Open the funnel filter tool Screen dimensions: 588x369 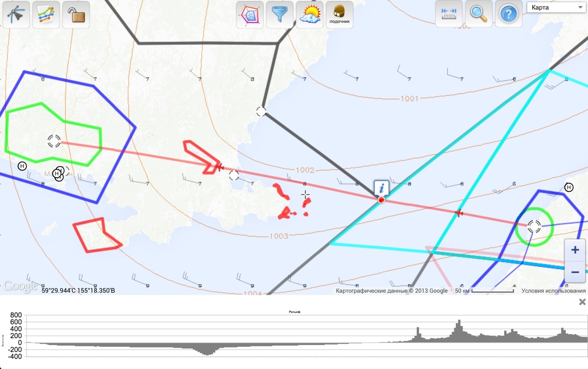tap(280, 15)
